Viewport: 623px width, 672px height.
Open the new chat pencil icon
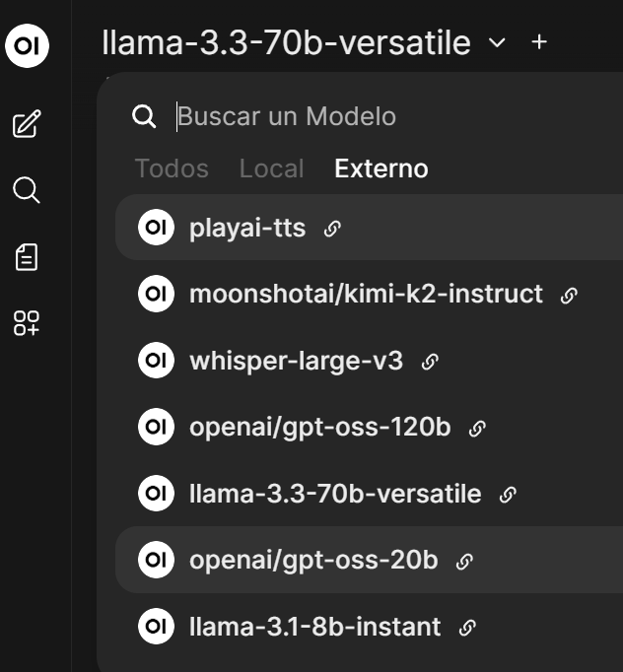click(x=27, y=125)
